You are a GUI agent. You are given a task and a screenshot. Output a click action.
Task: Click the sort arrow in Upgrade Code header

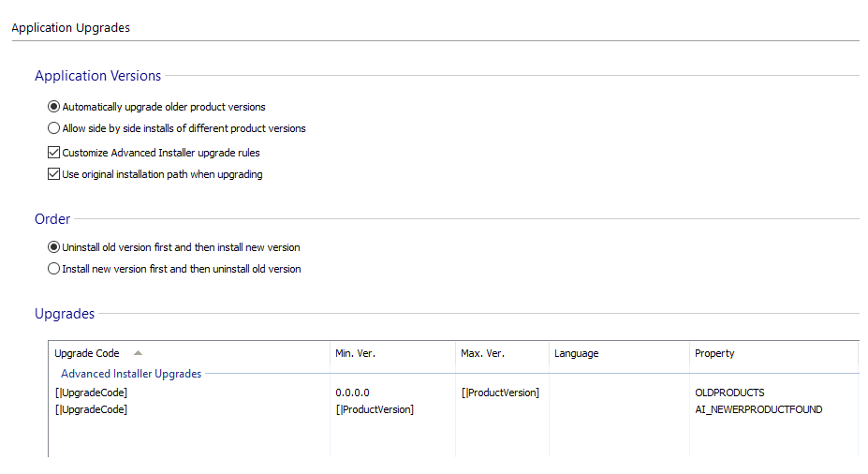[x=139, y=353]
